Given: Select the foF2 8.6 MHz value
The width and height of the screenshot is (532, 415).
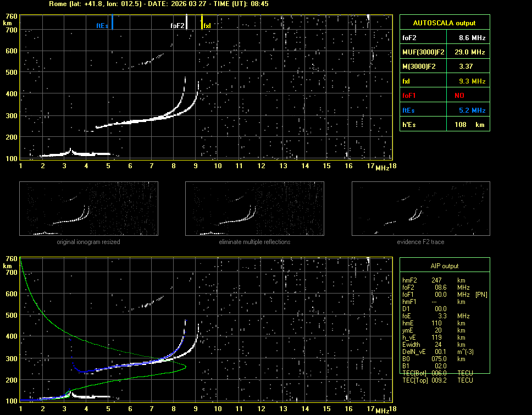Looking at the screenshot, I should click(472, 38).
